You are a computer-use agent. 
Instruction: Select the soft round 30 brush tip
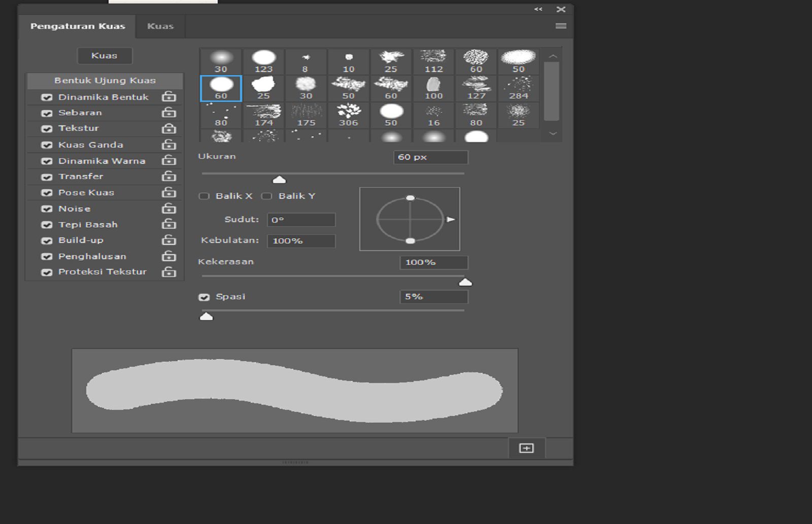pos(221,62)
